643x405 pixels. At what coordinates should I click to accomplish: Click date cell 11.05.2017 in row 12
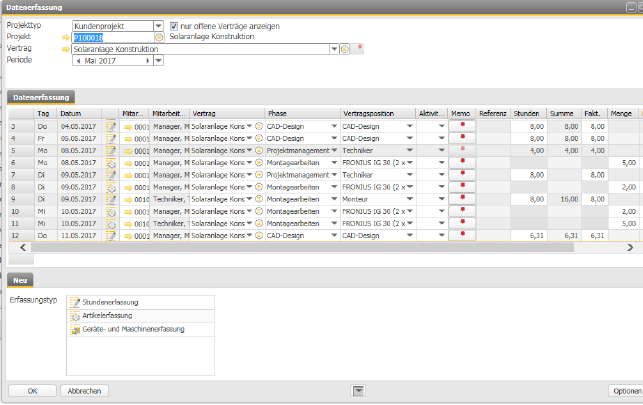tap(79, 236)
